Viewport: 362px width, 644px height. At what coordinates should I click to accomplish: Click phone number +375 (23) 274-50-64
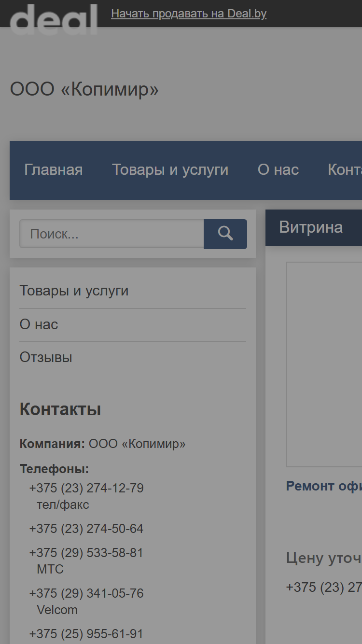tap(86, 529)
